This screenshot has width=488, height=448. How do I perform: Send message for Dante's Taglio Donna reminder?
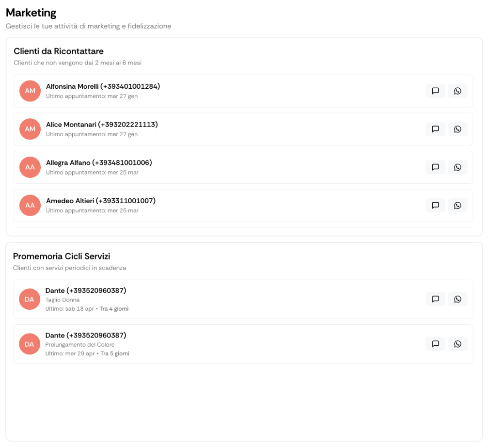tap(435, 299)
